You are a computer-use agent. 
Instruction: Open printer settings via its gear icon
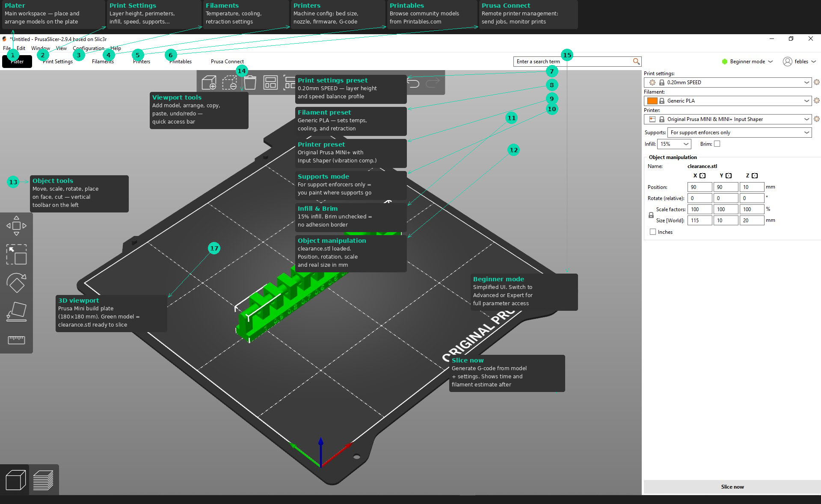tap(816, 119)
